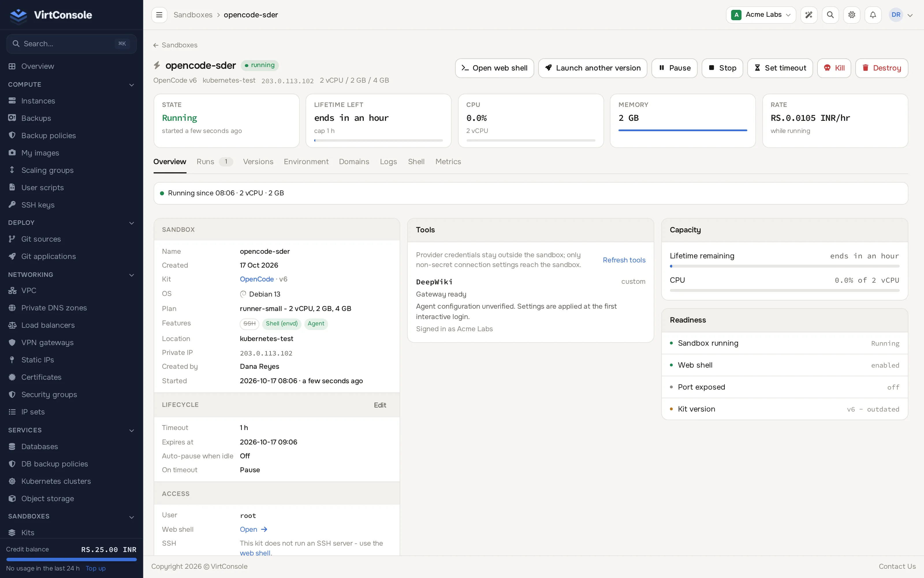This screenshot has width=924, height=578.
Task: Open the notifications bell icon
Action: 873,15
